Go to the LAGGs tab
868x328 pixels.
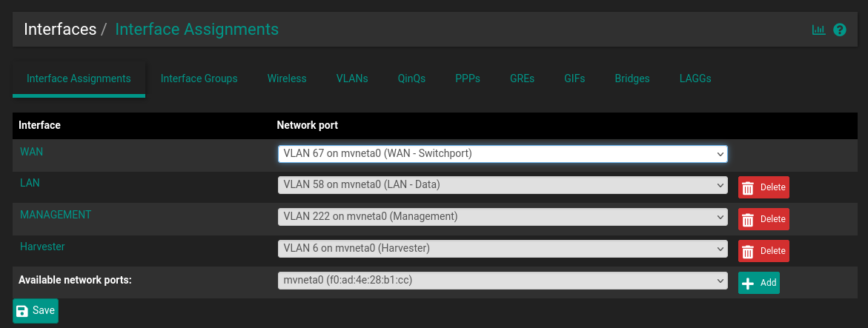pos(695,78)
